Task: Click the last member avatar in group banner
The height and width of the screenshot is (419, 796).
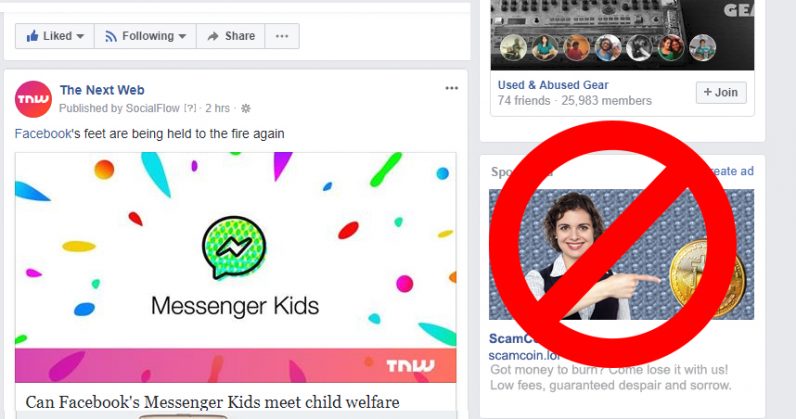Action: tap(703, 48)
